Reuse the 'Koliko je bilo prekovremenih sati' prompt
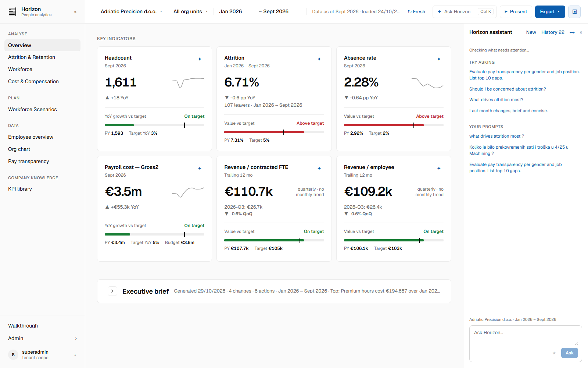588x368 pixels. [x=519, y=150]
